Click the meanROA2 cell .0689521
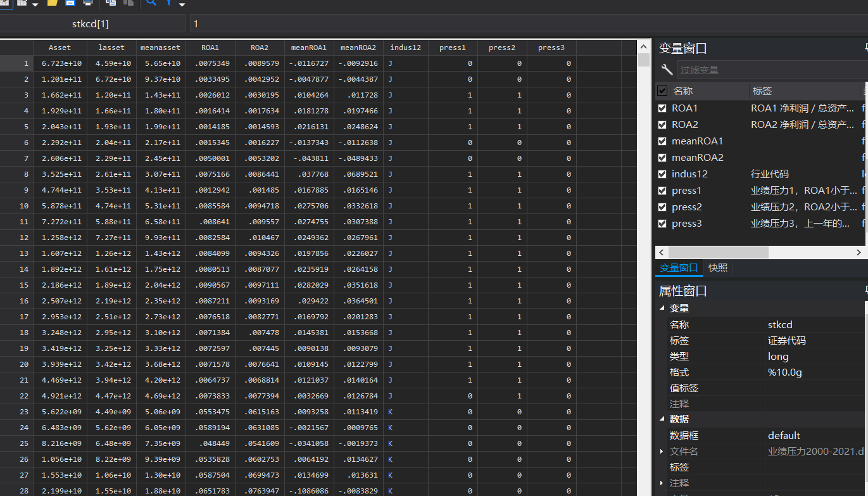The width and height of the screenshot is (868, 496). click(x=358, y=174)
